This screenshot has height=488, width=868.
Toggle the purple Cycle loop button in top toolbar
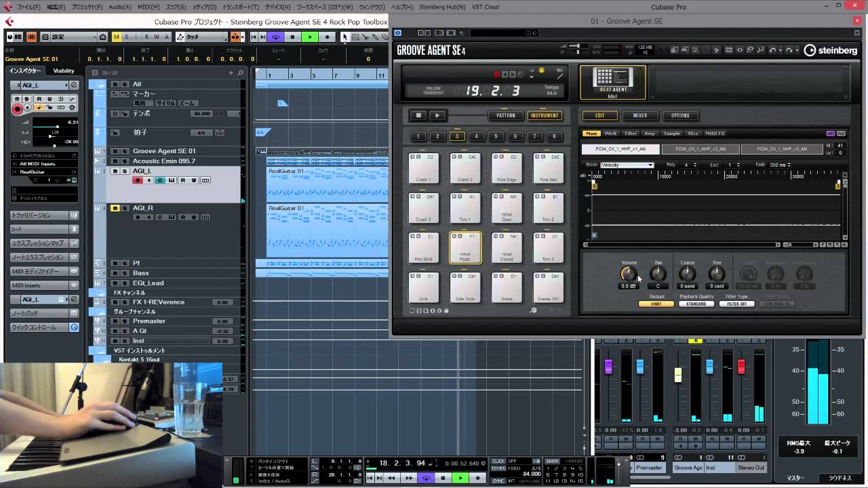[x=275, y=37]
